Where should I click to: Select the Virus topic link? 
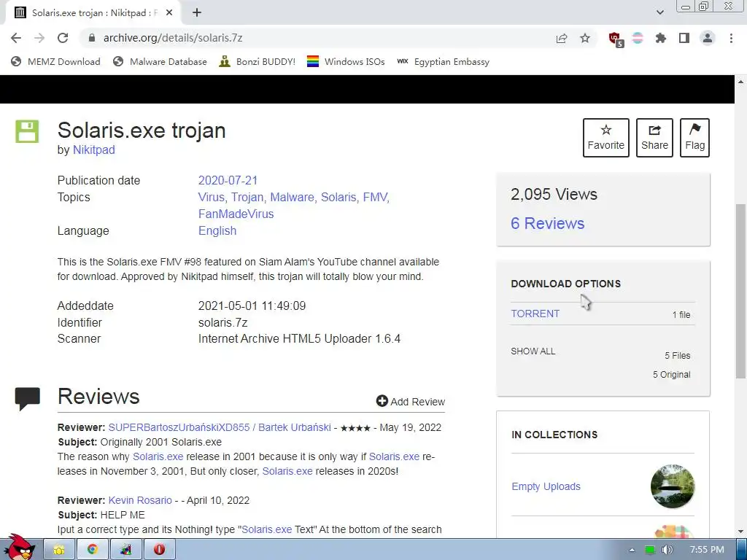pos(211,197)
